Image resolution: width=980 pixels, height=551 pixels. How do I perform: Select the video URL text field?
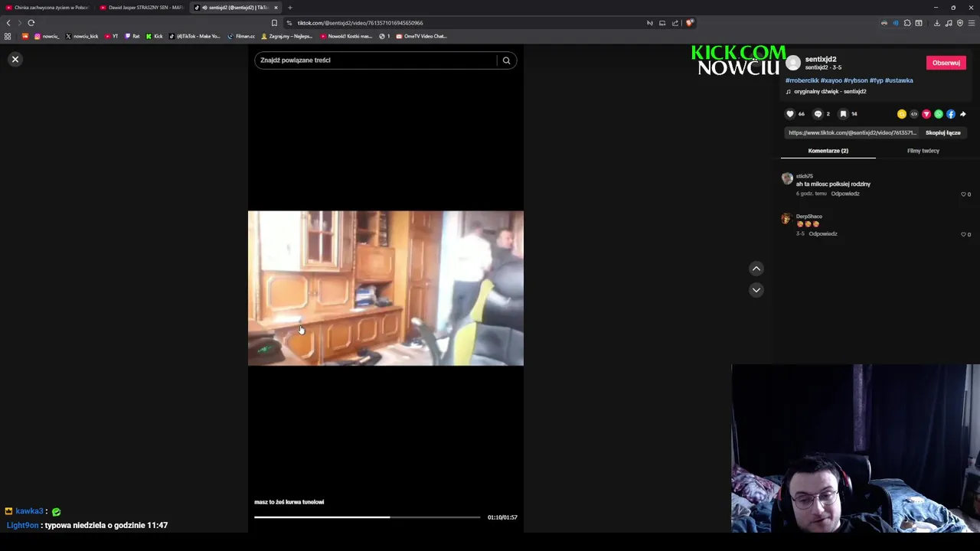point(852,132)
